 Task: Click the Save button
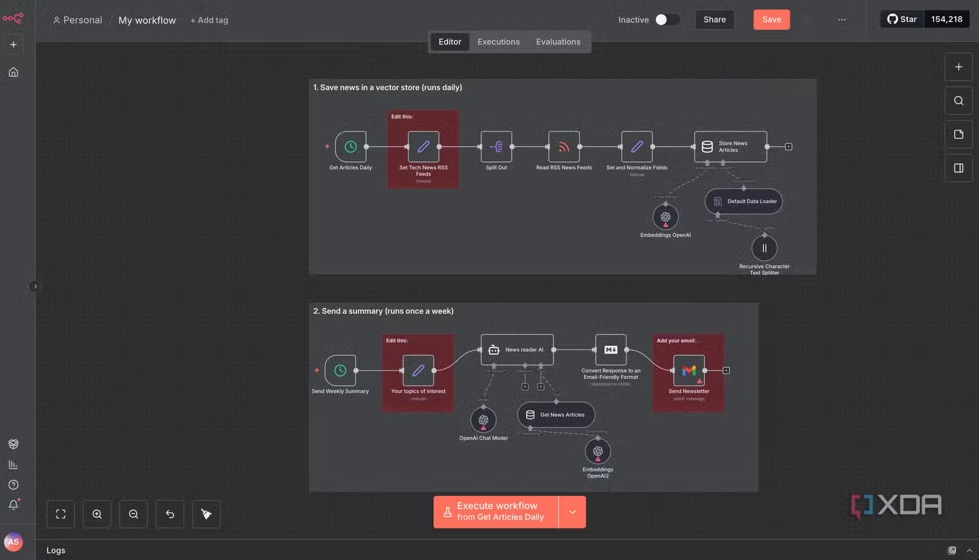click(x=771, y=20)
